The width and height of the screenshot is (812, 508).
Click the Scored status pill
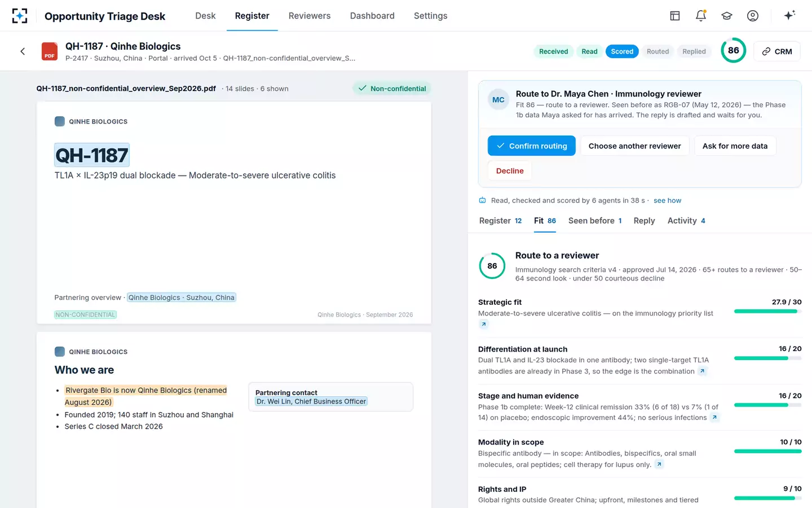coord(622,51)
